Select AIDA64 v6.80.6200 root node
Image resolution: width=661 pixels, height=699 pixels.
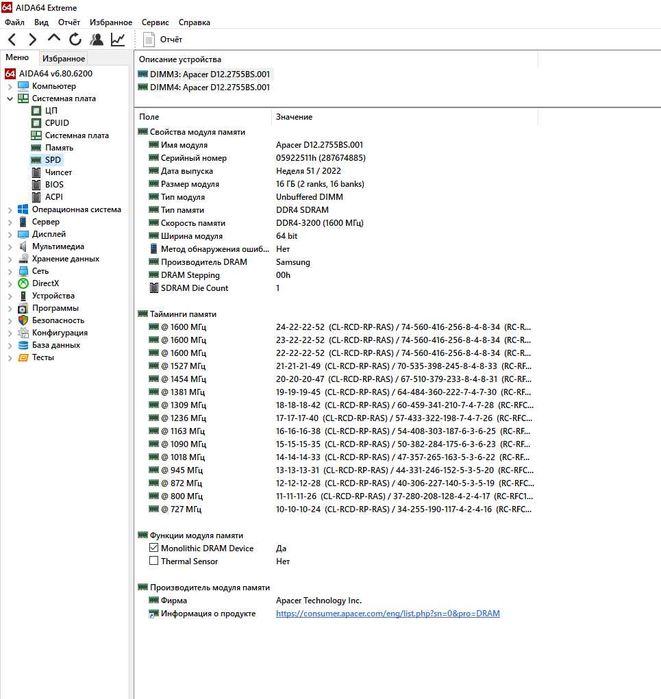click(x=55, y=74)
